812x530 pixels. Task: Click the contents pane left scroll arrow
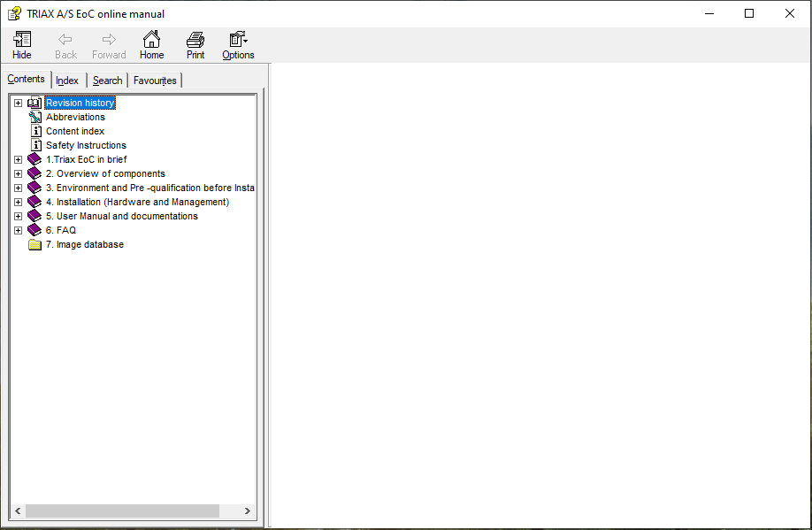pyautogui.click(x=18, y=511)
